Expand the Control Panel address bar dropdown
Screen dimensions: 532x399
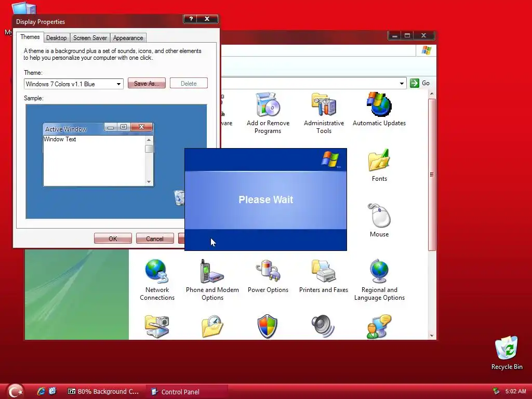pyautogui.click(x=402, y=83)
